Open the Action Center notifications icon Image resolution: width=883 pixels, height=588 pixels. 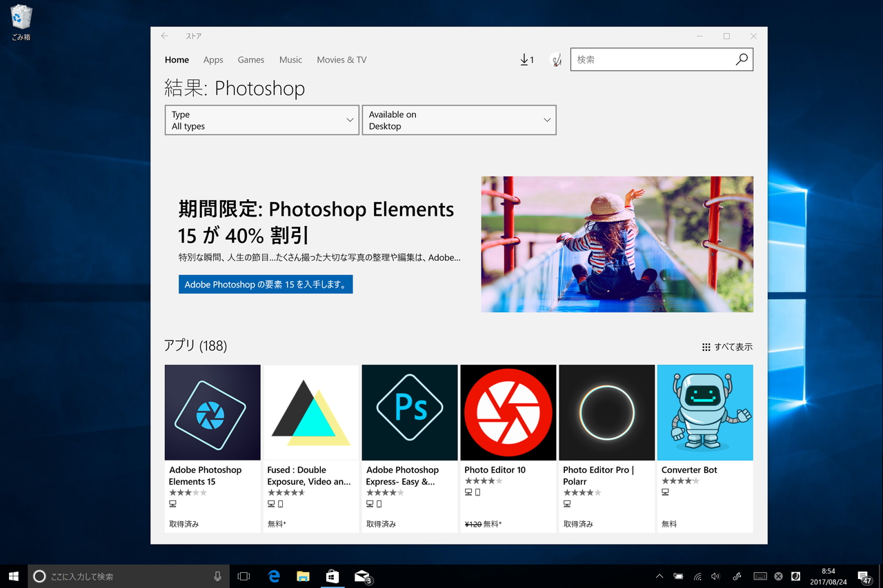(x=864, y=576)
